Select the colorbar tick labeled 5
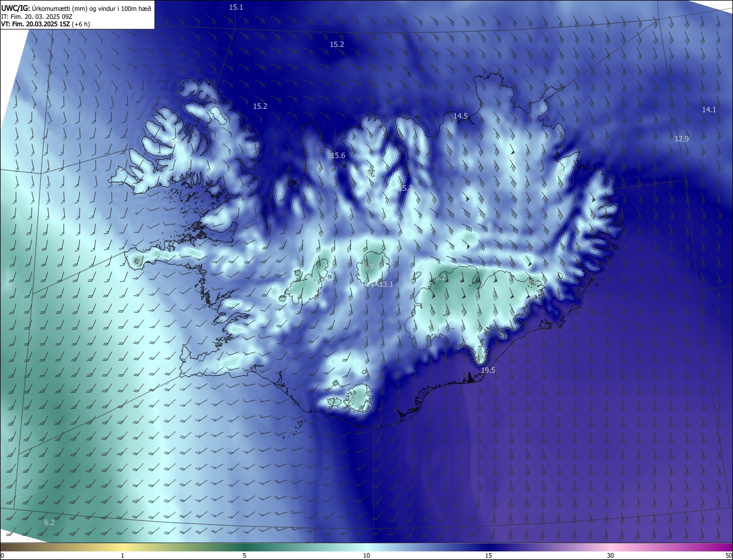733x560 pixels. coord(245,555)
